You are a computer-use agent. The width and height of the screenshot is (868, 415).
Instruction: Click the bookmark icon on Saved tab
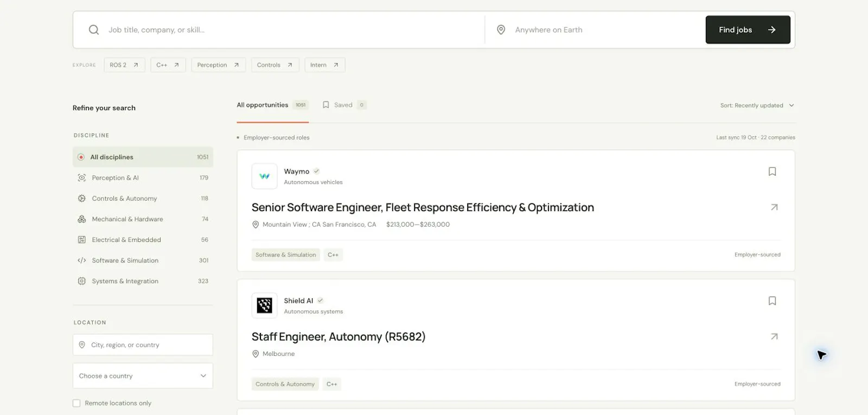click(x=326, y=105)
